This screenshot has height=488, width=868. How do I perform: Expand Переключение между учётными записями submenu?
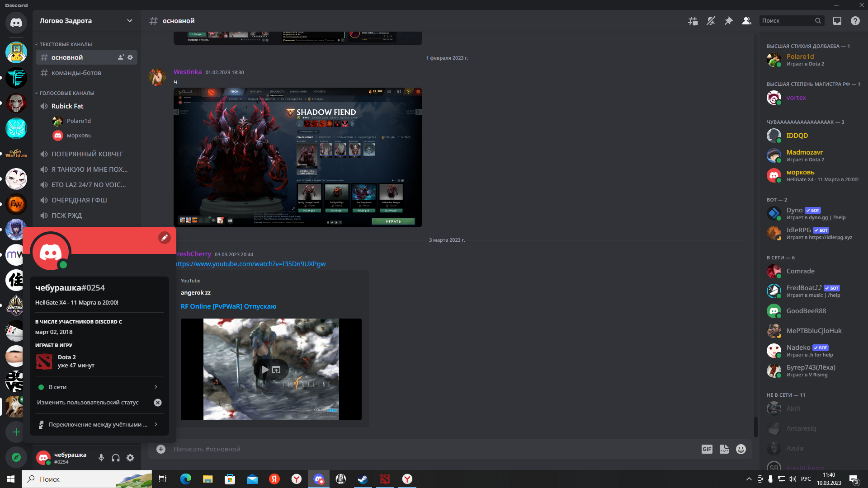click(x=99, y=425)
